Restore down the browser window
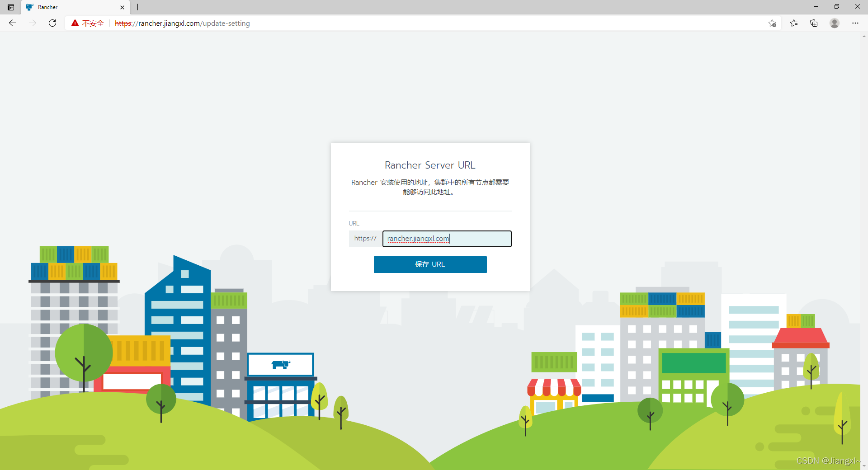This screenshot has width=868, height=470. (836, 6)
